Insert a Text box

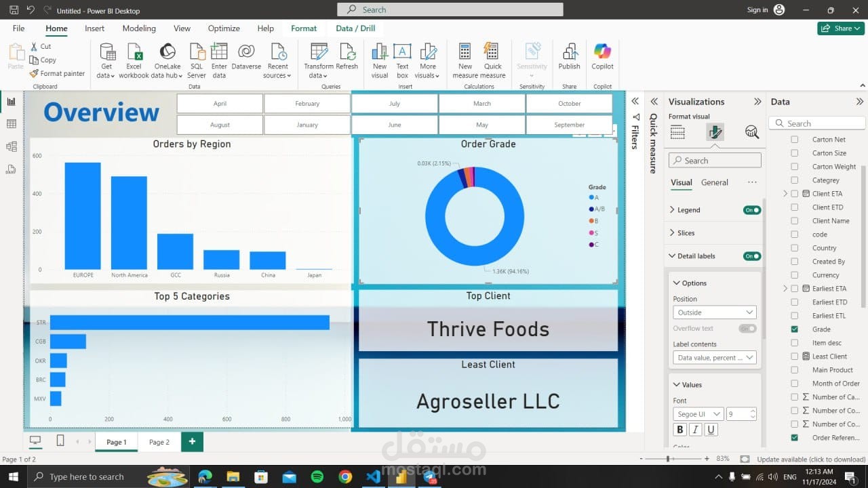tap(403, 60)
